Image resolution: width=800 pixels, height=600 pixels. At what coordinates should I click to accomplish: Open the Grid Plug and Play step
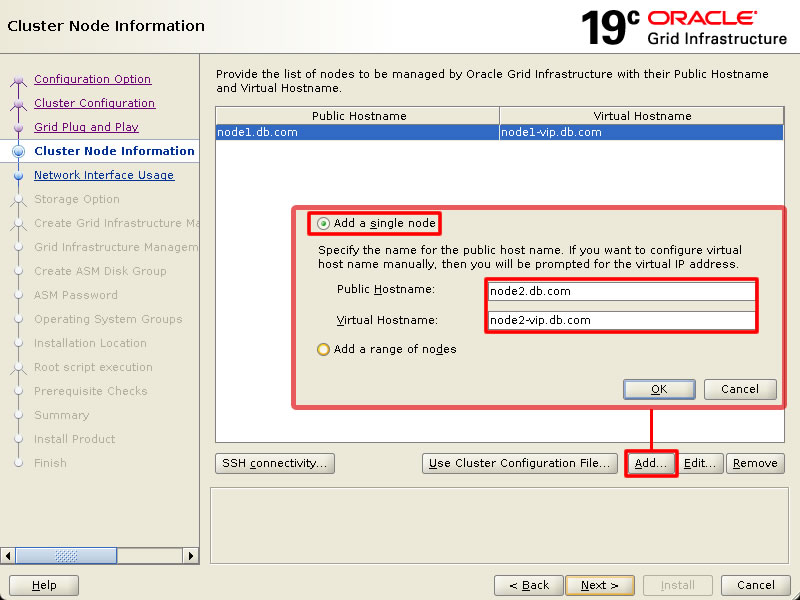[x=86, y=127]
